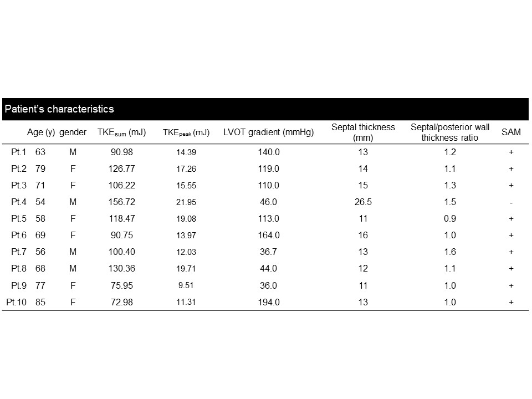Viewport: 532px width, 399px height.
Task: Select the TKEpeak value 9.51
Action: (x=186, y=285)
